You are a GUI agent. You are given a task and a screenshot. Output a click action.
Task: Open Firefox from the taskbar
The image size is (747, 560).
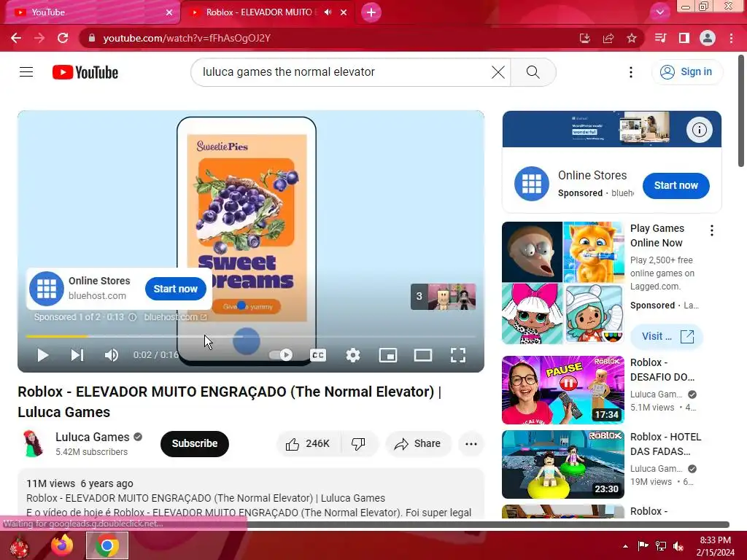click(63, 545)
